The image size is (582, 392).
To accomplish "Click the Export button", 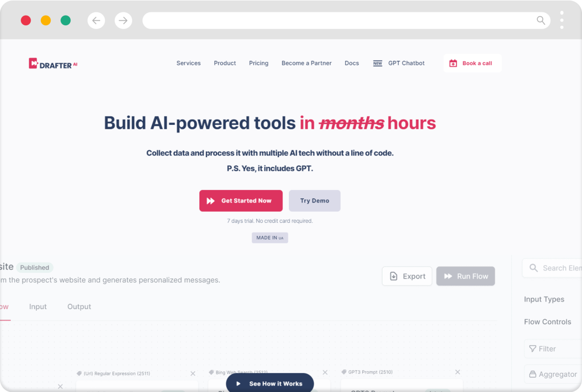I will point(407,276).
